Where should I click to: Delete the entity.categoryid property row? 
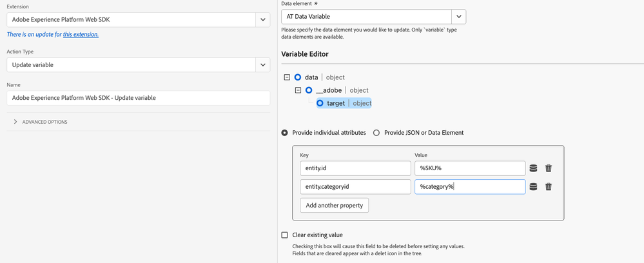click(x=549, y=187)
